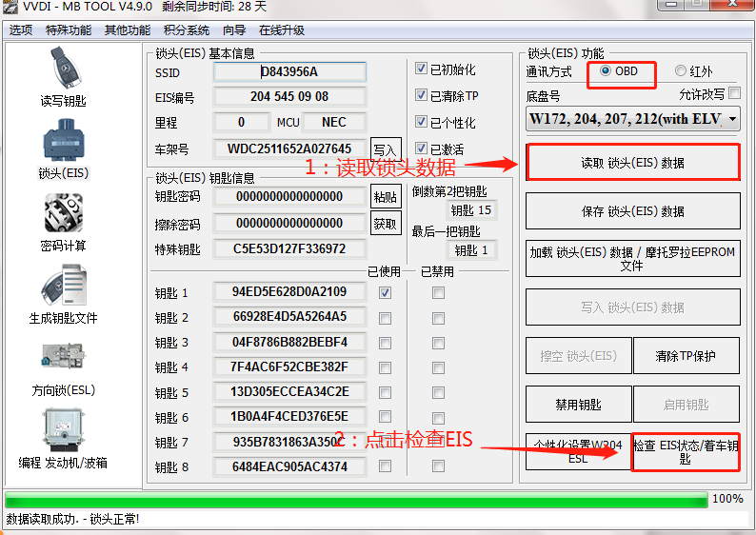Open the 积分系统 menu
Screen dimensions: 756x535
tap(186, 30)
